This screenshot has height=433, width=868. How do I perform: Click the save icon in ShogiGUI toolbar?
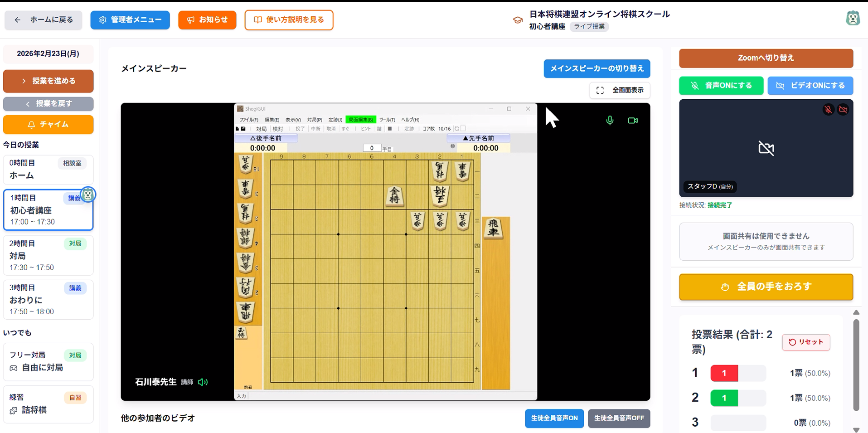pos(243,129)
